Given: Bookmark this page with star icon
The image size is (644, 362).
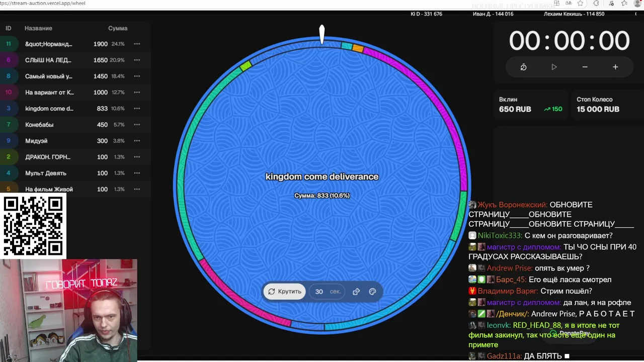Looking at the screenshot, I should tap(580, 3).
